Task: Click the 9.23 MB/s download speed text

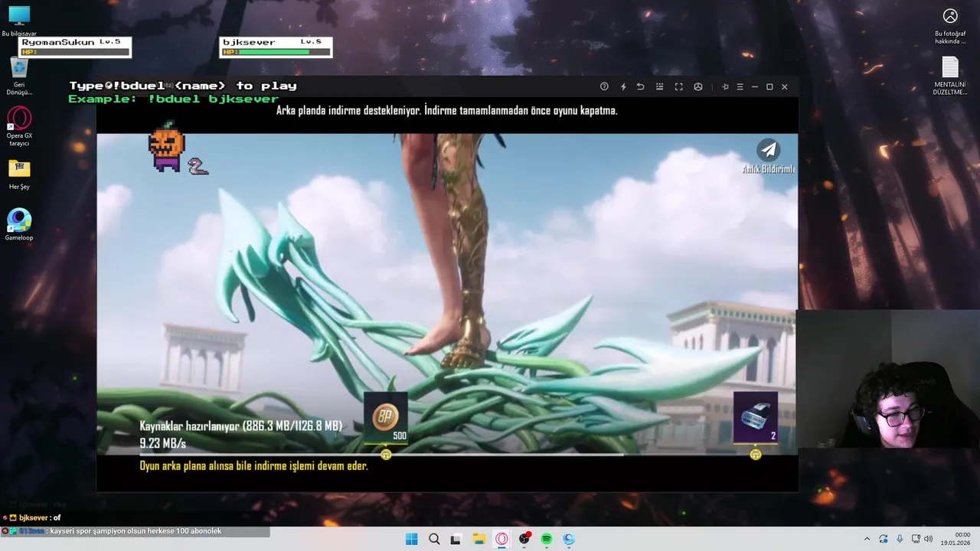Action: click(x=162, y=443)
